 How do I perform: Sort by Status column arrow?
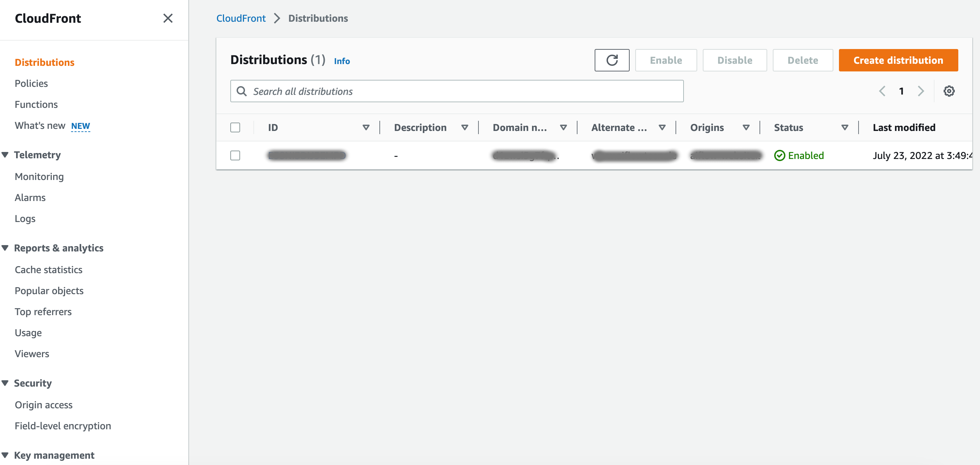click(844, 127)
